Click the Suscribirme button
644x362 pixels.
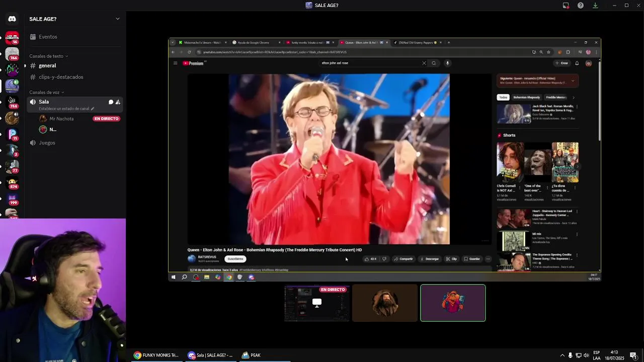tap(235, 259)
